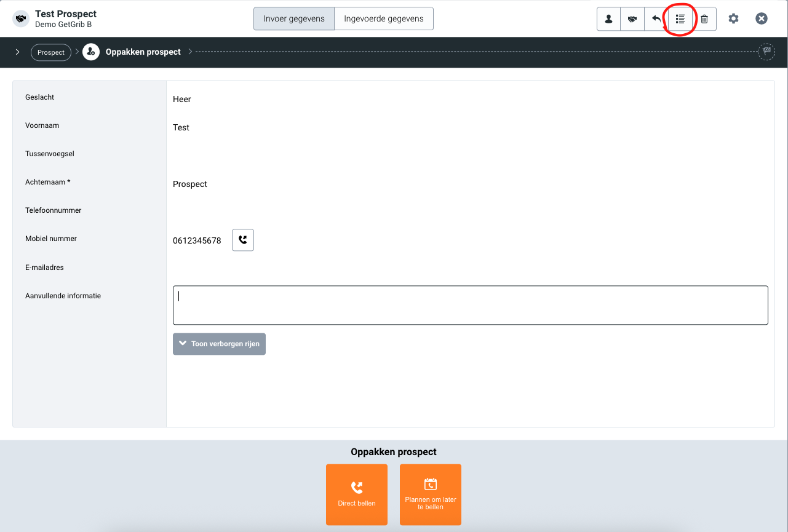Click the Test Prospect title text

(x=66, y=14)
